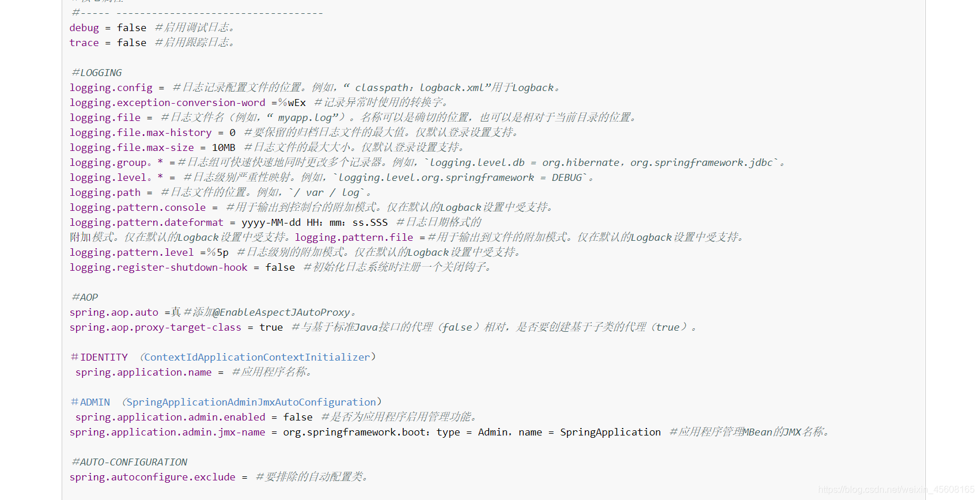This screenshot has width=980, height=500.
Task: Click the 10MB value of logging.file.max-size
Action: [x=224, y=147]
